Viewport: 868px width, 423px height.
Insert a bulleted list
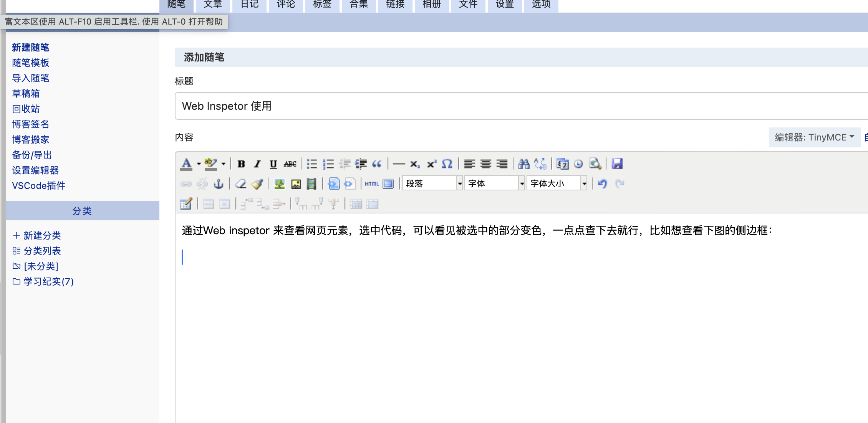pyautogui.click(x=311, y=164)
